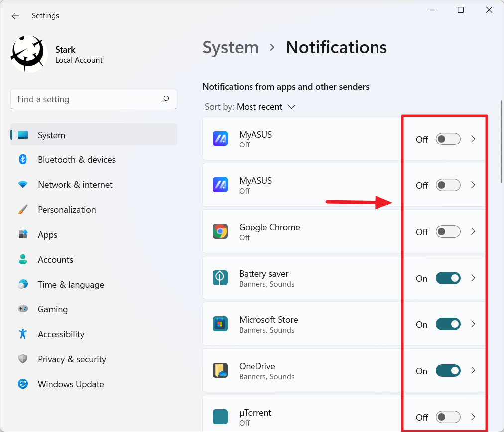Image resolution: width=504 pixels, height=432 pixels.
Task: Disable Battery saver notifications
Action: click(x=448, y=278)
